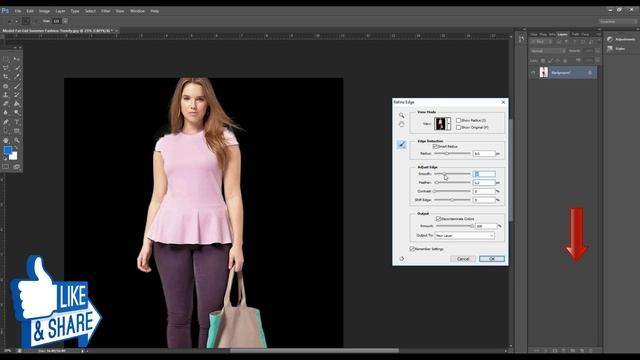The image size is (640, 360).
Task: Select the Eyedropper tool
Action: tap(17, 77)
